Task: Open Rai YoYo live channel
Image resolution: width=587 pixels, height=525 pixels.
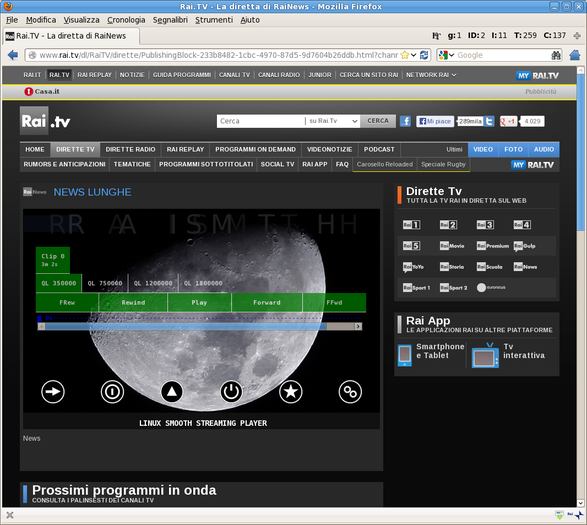Action: tap(413, 267)
